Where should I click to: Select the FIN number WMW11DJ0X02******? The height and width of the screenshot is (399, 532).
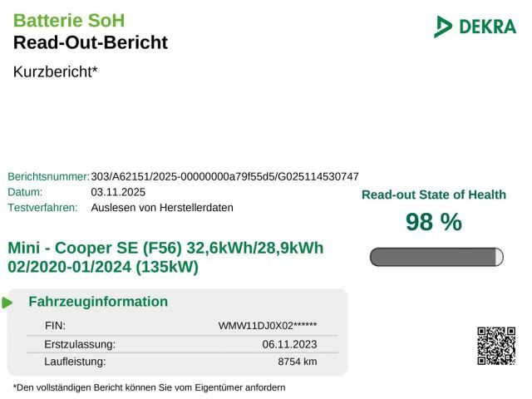267,326
